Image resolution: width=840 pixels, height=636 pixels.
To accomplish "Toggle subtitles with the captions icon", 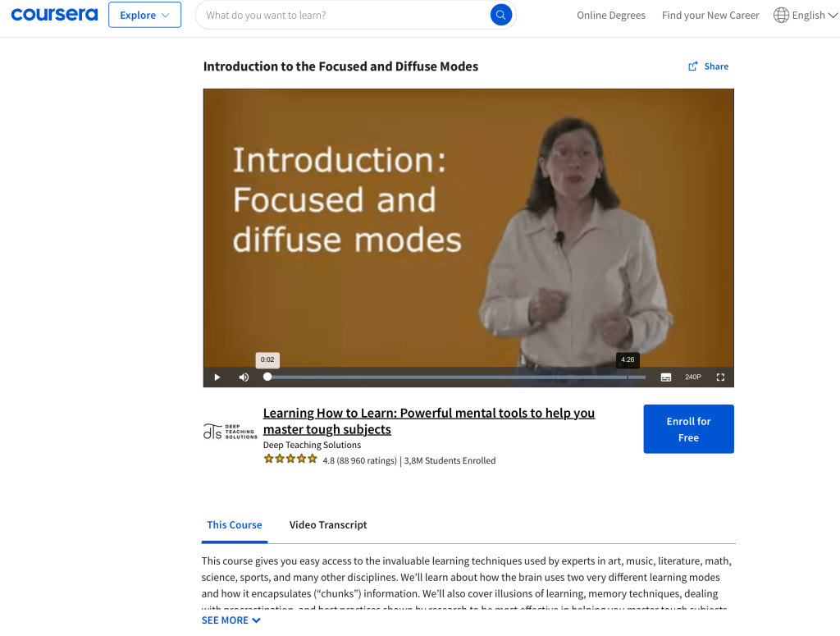I will pos(666,377).
